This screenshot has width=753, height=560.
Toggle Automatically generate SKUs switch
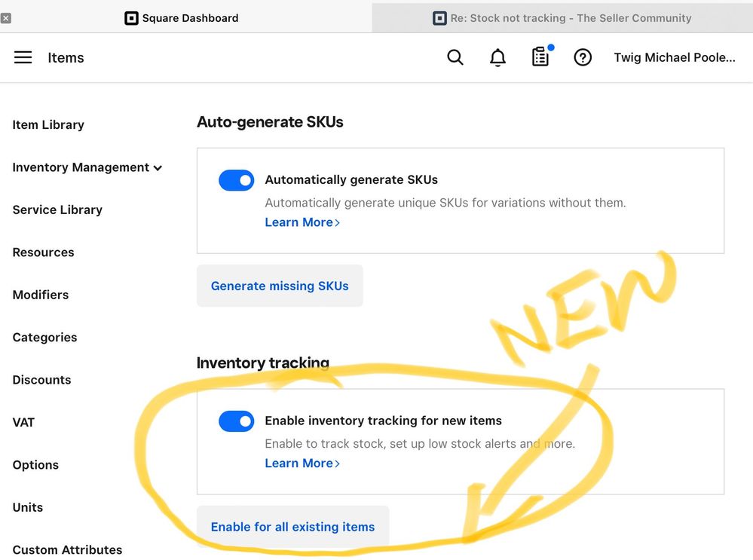(237, 180)
